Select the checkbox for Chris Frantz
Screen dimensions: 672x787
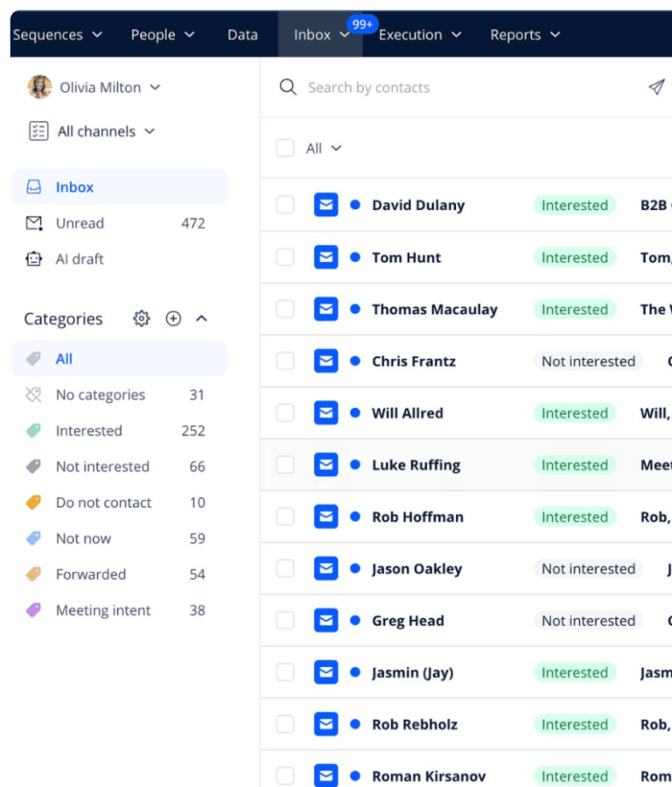point(285,361)
